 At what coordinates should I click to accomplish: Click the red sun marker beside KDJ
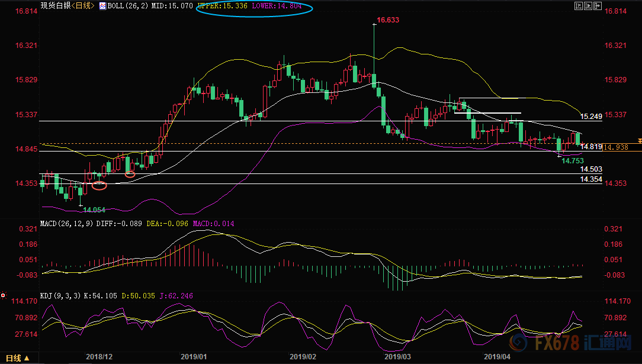click(x=3, y=295)
